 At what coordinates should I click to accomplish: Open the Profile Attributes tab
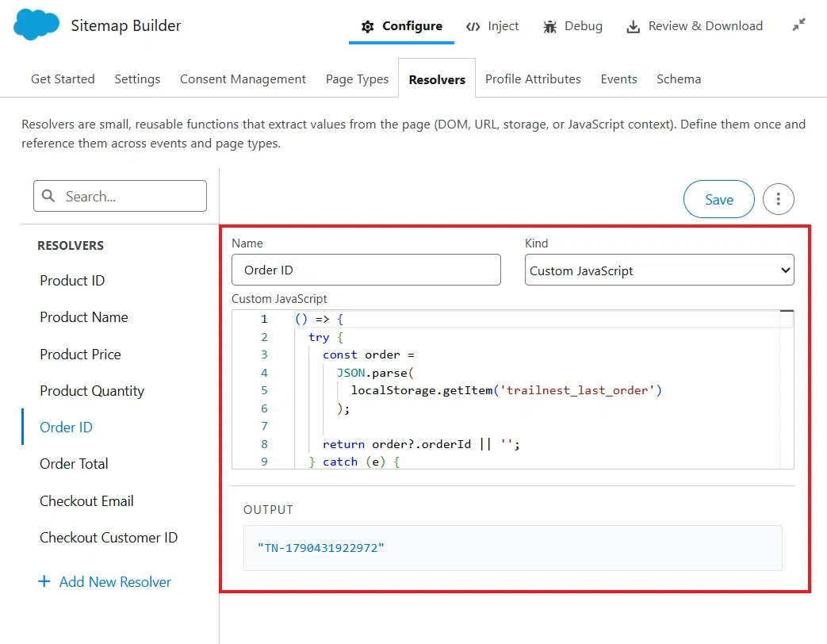[533, 79]
